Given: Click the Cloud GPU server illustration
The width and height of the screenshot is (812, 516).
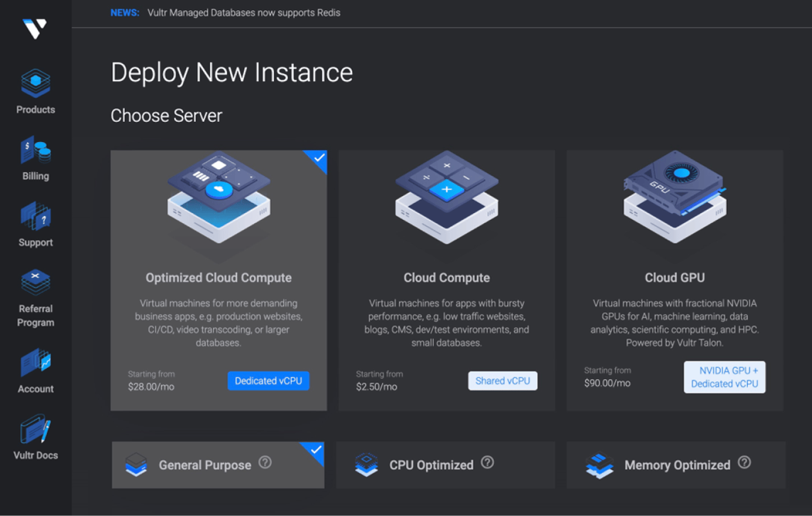Looking at the screenshot, I should [675, 197].
